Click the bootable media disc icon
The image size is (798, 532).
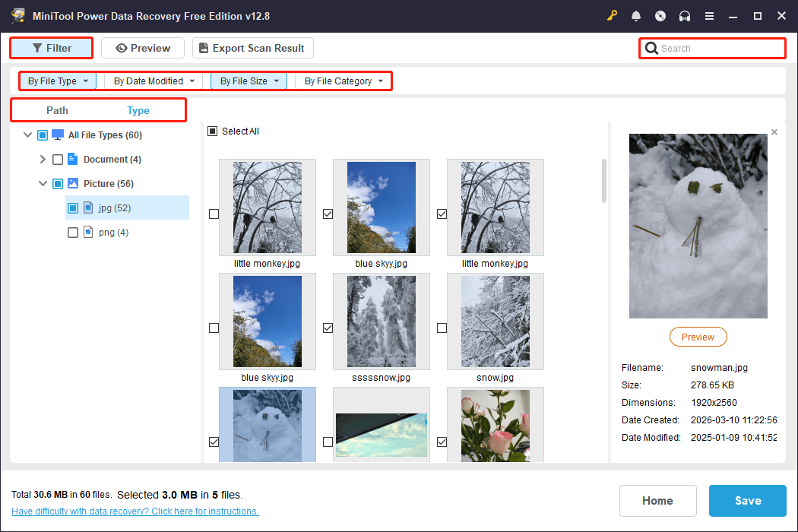(660, 16)
